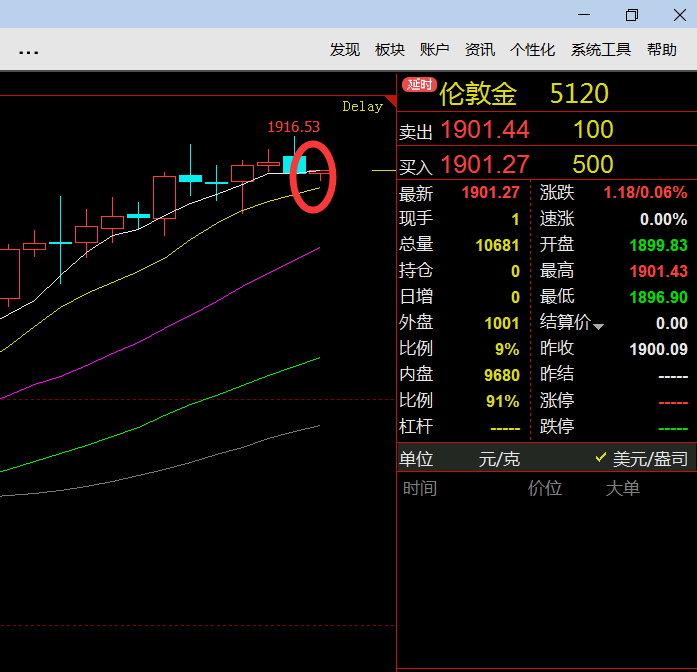The height and width of the screenshot is (672, 697).
Task: Expand the 结算价 dropdown arrow
Action: 598,327
